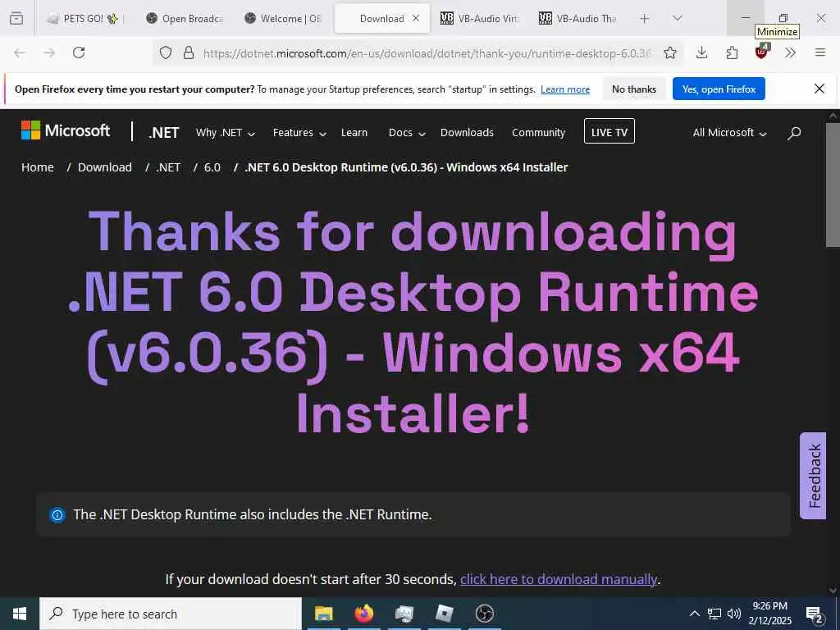Image resolution: width=840 pixels, height=630 pixels.
Task: Click the Windows taskbar search box
Action: coord(171,614)
